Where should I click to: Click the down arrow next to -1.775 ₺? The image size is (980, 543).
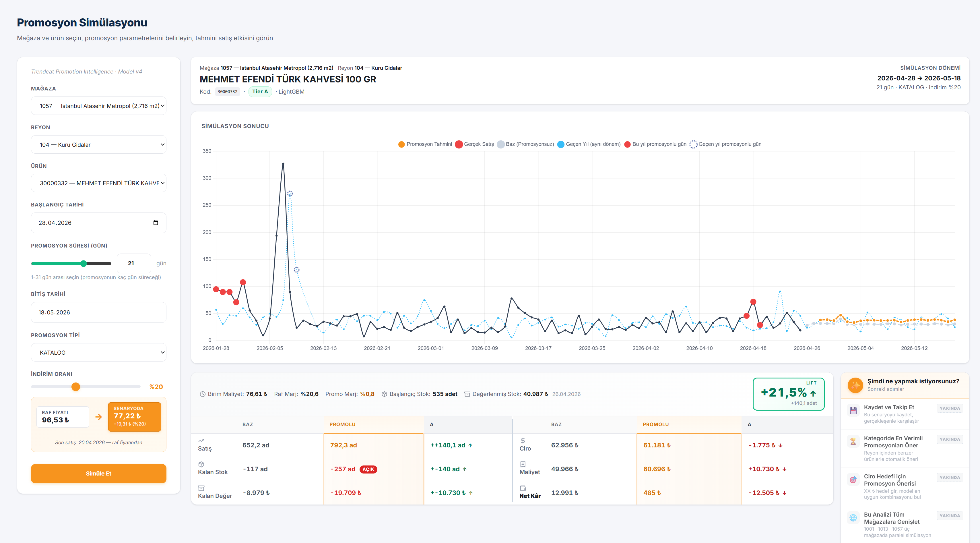coord(780,446)
